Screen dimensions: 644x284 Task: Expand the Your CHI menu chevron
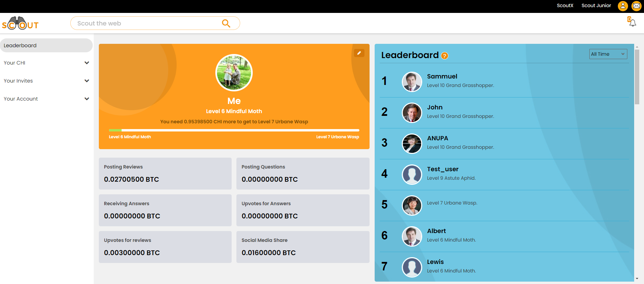[x=87, y=63]
